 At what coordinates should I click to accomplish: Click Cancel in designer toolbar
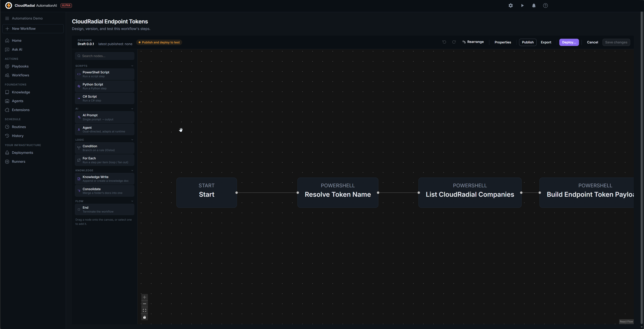[593, 42]
